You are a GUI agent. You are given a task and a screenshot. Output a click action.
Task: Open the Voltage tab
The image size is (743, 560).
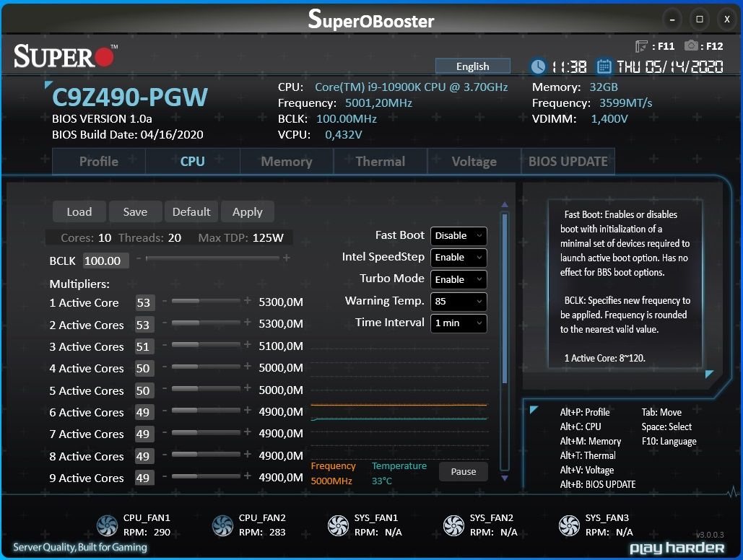(x=474, y=162)
